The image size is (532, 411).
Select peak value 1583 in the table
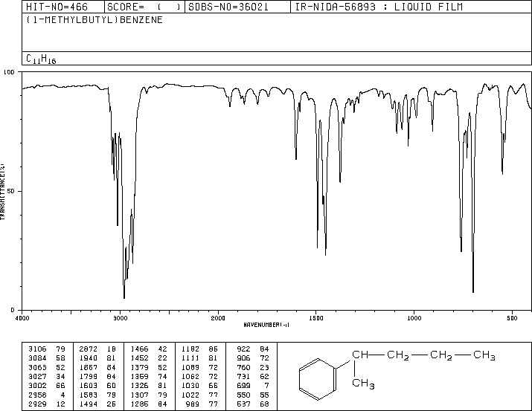[89, 395]
